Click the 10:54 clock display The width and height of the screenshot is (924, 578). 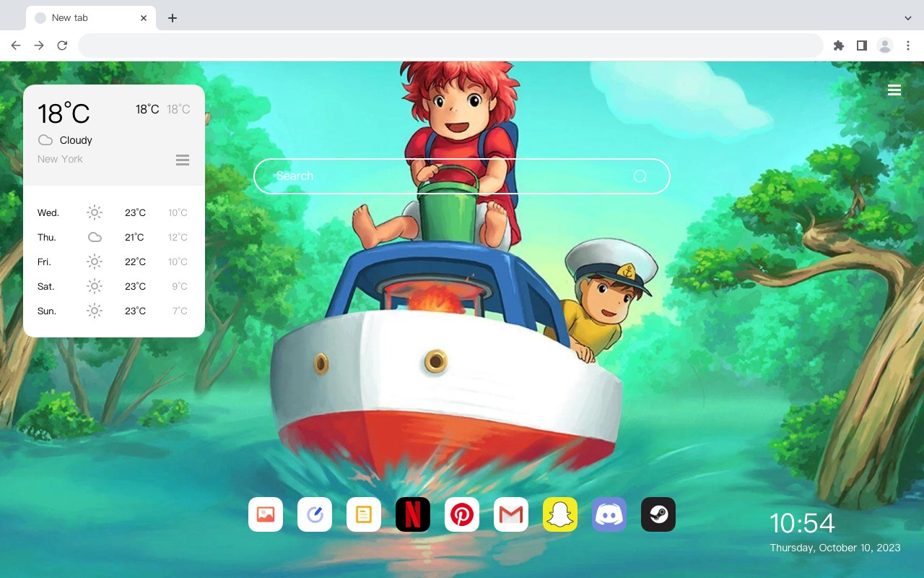802,523
